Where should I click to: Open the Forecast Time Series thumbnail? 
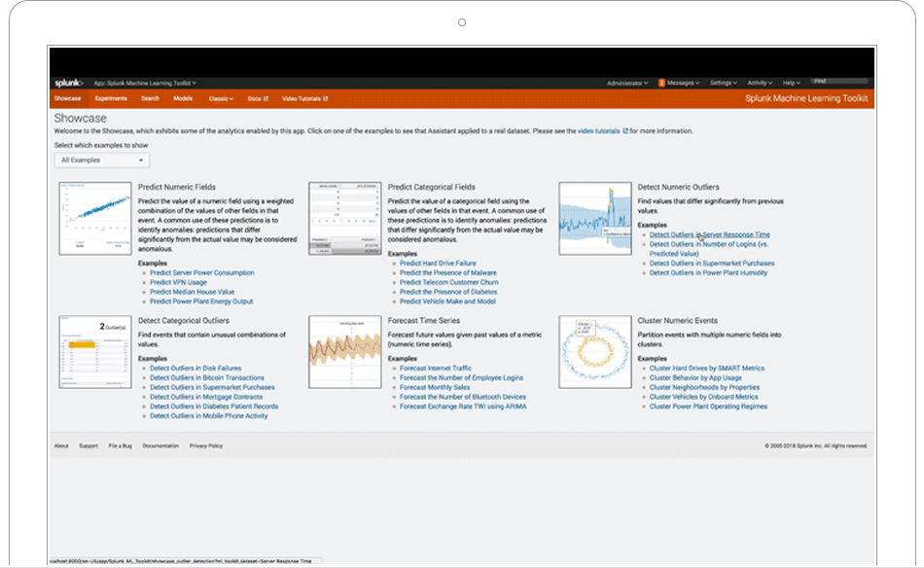pyautogui.click(x=344, y=352)
